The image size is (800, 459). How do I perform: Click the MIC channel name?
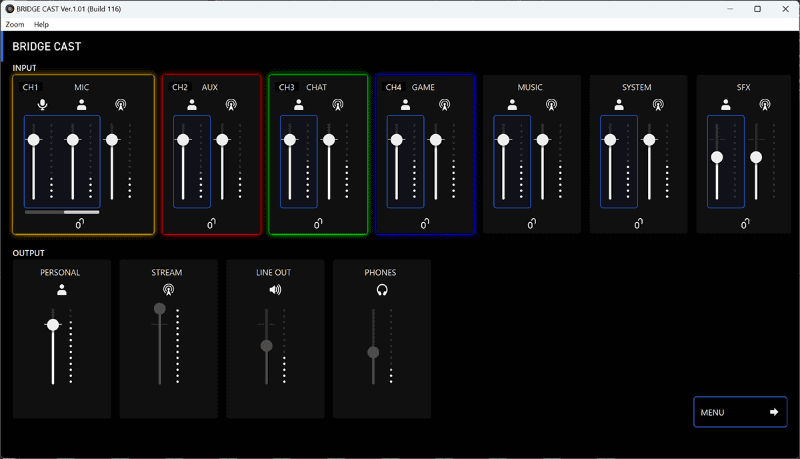click(82, 87)
